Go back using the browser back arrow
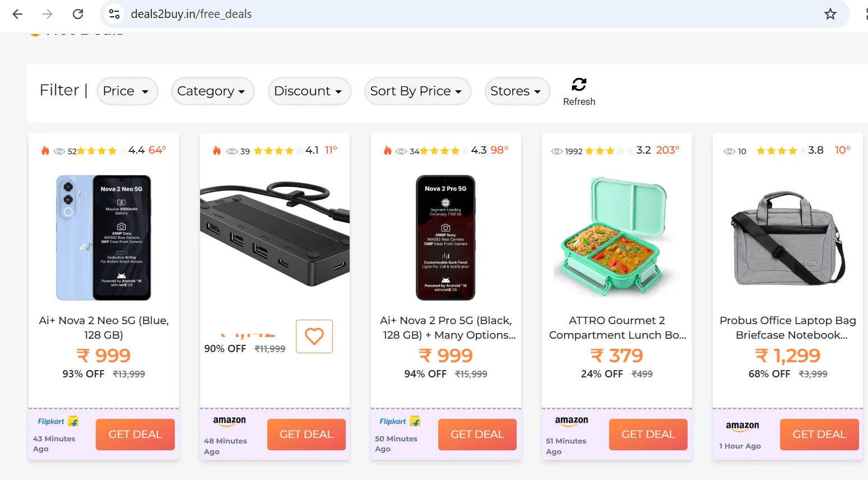868x480 pixels. coord(18,14)
